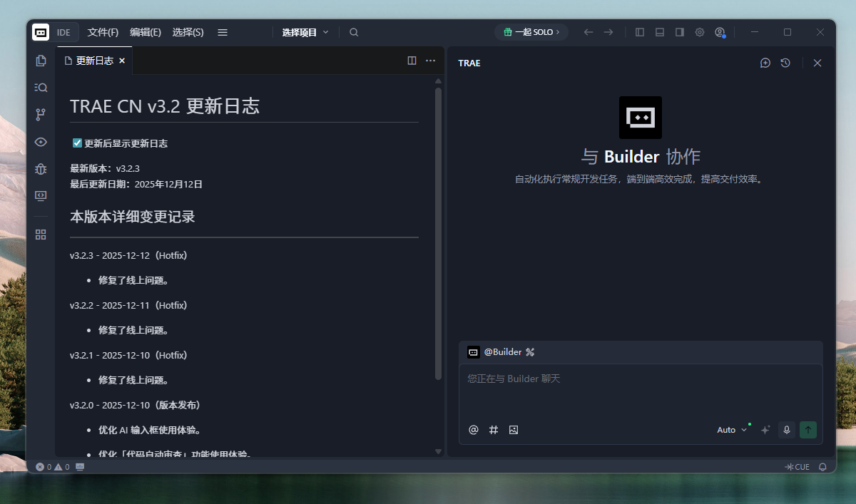
Task: Open chat history clock icon
Action: click(785, 63)
